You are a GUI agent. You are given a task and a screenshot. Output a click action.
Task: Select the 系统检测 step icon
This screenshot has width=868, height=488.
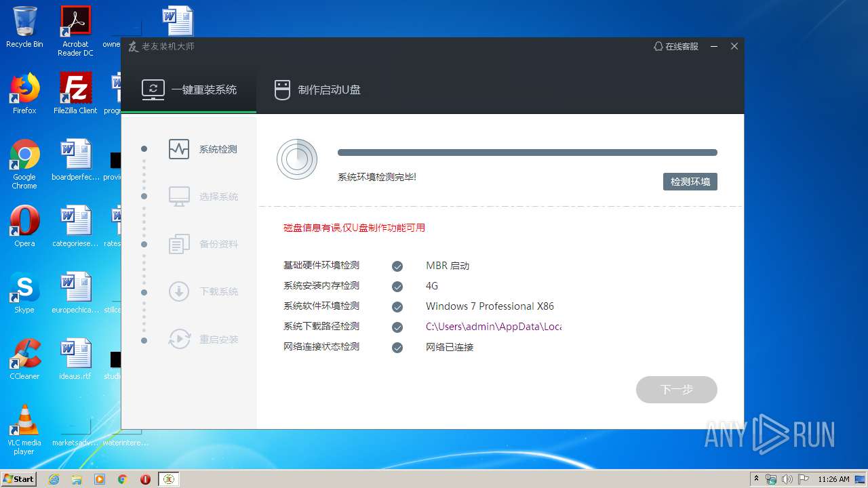[x=179, y=149]
